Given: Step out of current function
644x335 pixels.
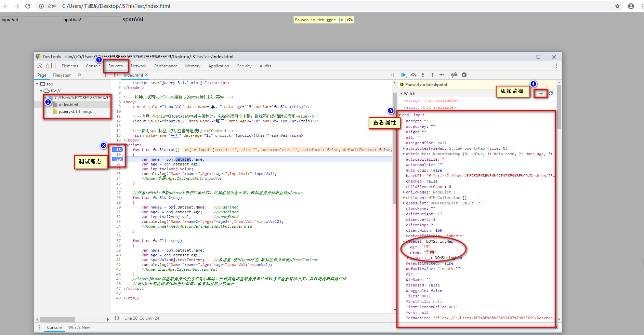Looking at the screenshot, I should [432, 75].
